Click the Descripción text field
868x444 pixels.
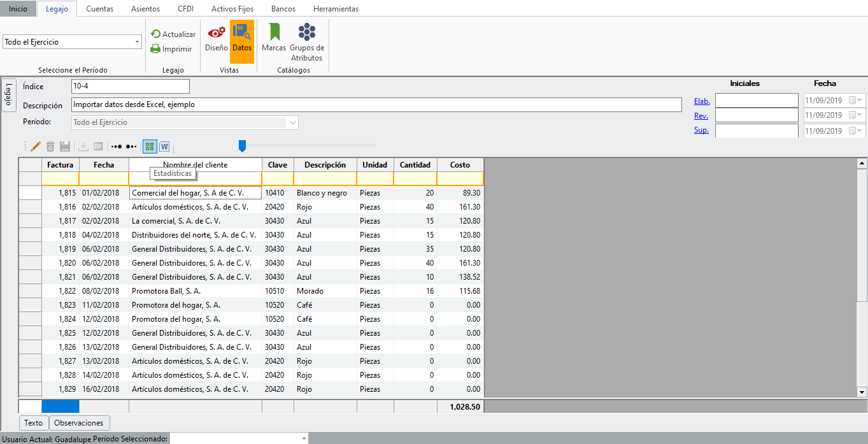pyautogui.click(x=377, y=104)
